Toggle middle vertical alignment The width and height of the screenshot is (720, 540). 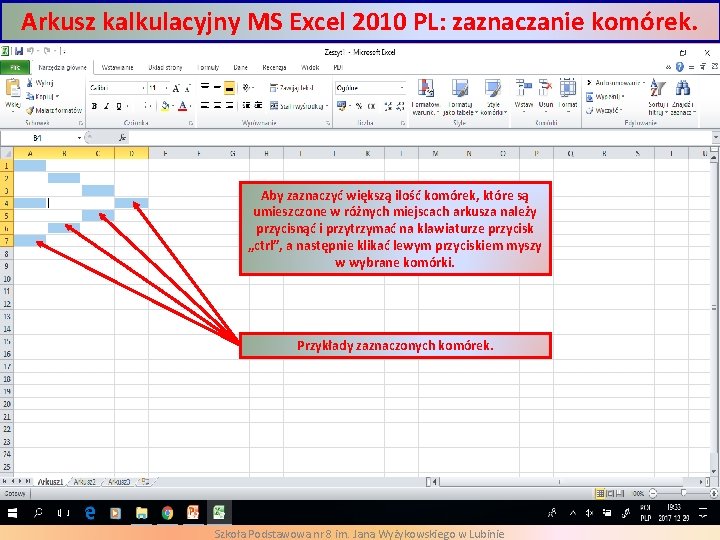click(217, 87)
